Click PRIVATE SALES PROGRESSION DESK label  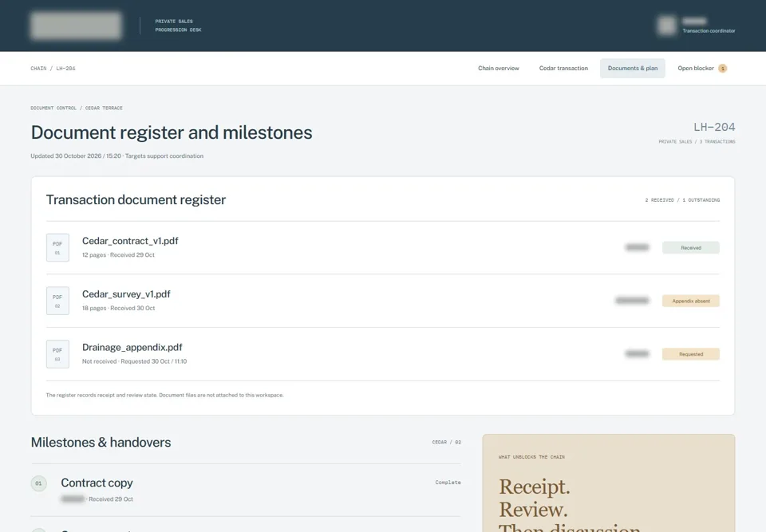click(178, 26)
